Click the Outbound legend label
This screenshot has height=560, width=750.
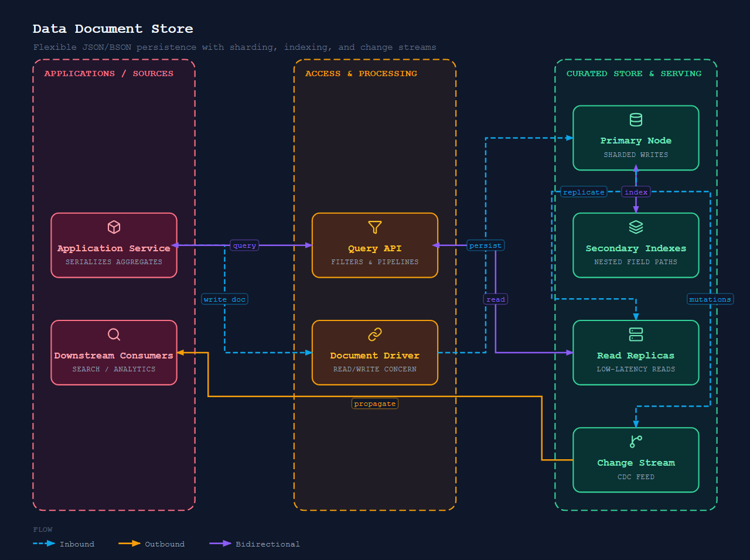(x=165, y=544)
